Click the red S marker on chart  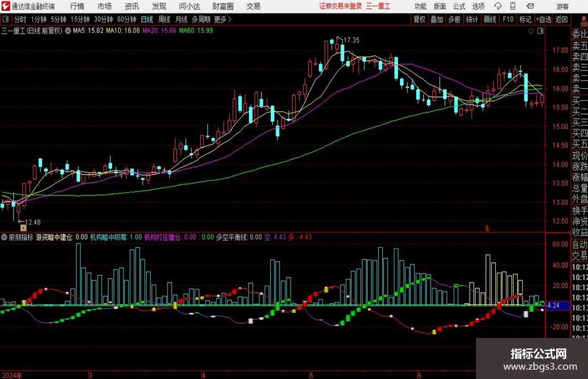487,228
